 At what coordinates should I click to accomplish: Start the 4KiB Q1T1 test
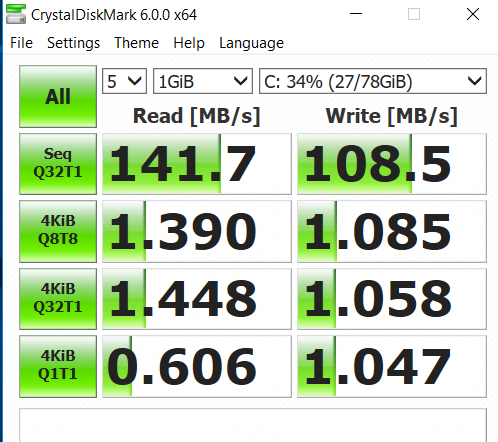(58, 366)
